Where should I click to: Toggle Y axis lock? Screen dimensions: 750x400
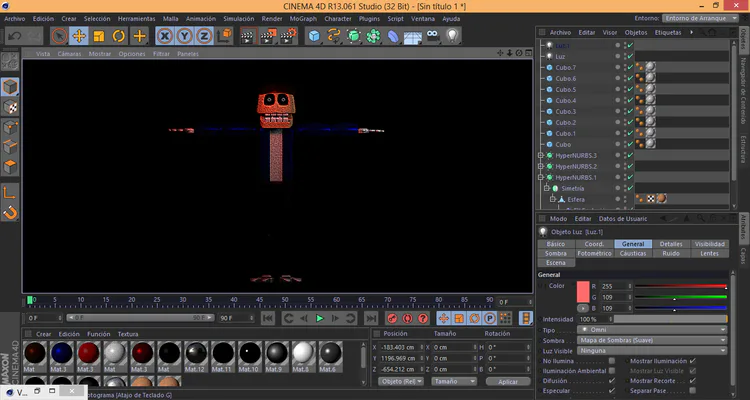[185, 36]
